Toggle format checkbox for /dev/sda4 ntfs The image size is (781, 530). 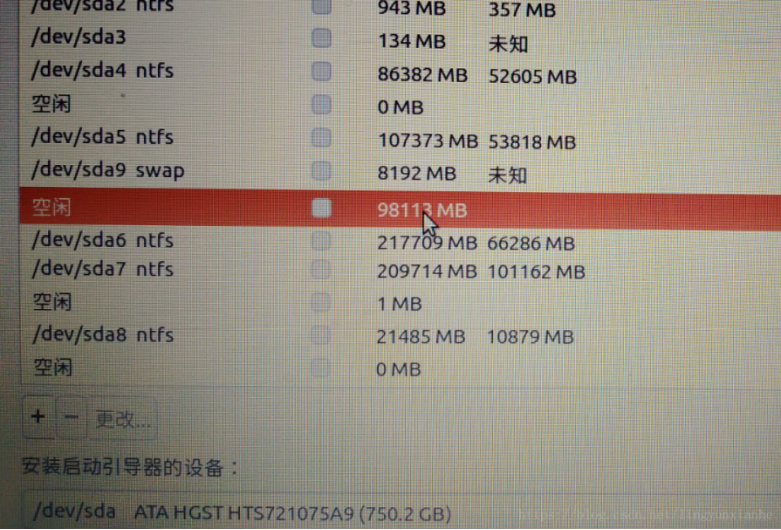(x=322, y=71)
